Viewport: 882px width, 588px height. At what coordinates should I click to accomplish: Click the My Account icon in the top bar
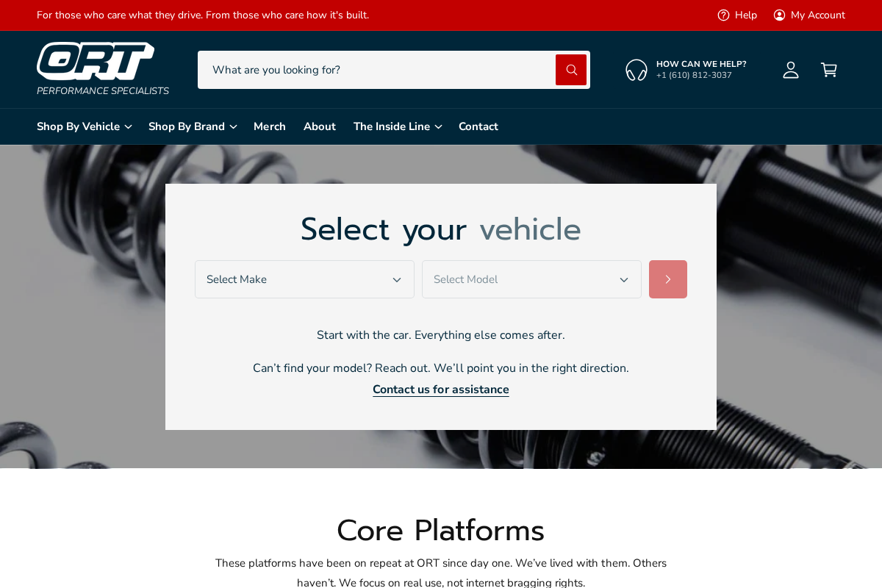click(780, 15)
